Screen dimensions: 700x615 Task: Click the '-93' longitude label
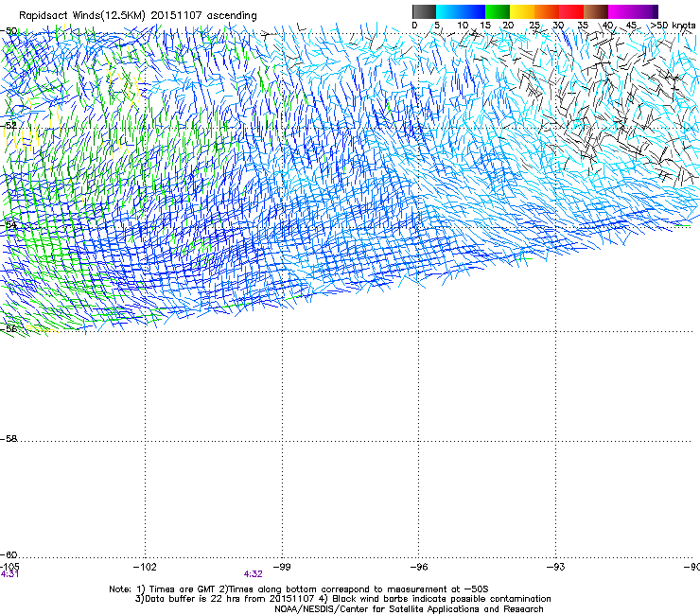(556, 567)
